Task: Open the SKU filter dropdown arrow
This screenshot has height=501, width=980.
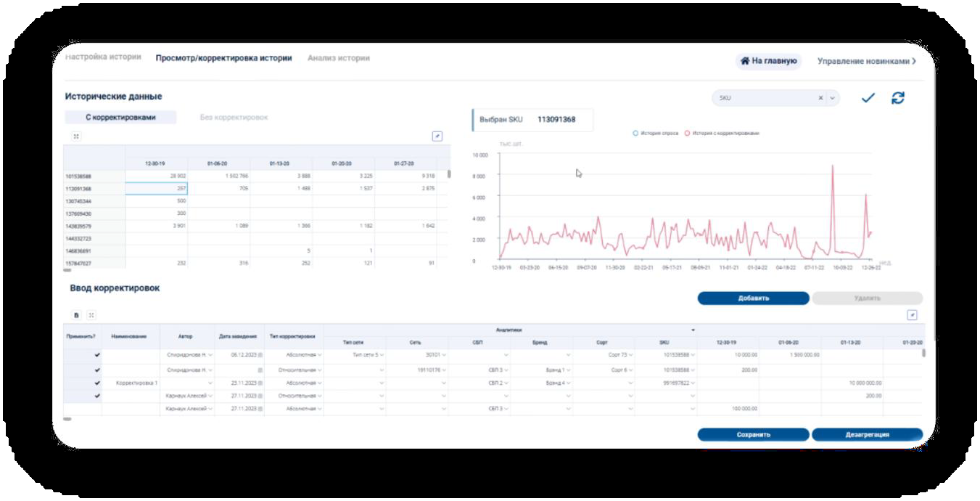Action: point(832,98)
